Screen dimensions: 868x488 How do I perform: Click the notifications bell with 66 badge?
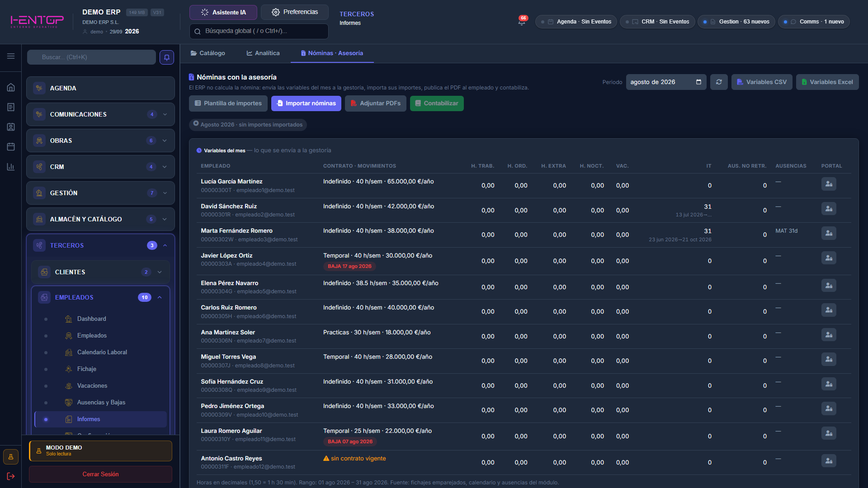(522, 21)
